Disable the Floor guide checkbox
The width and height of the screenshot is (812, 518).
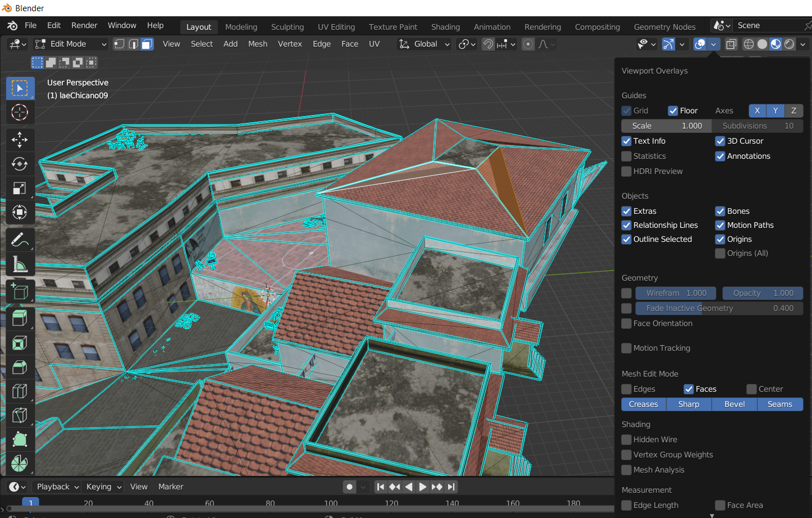[673, 111]
